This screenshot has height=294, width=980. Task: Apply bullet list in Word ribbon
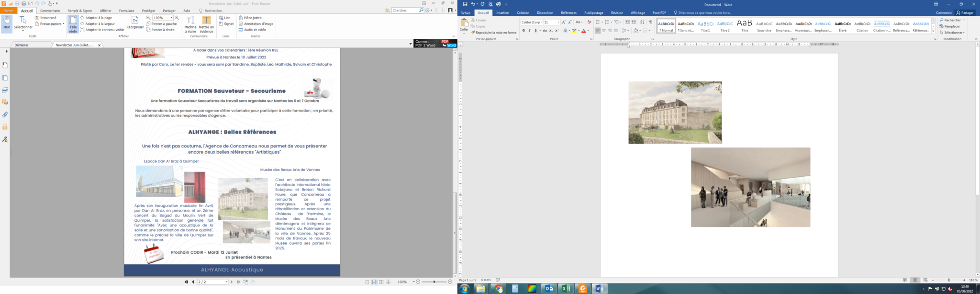pos(597,22)
